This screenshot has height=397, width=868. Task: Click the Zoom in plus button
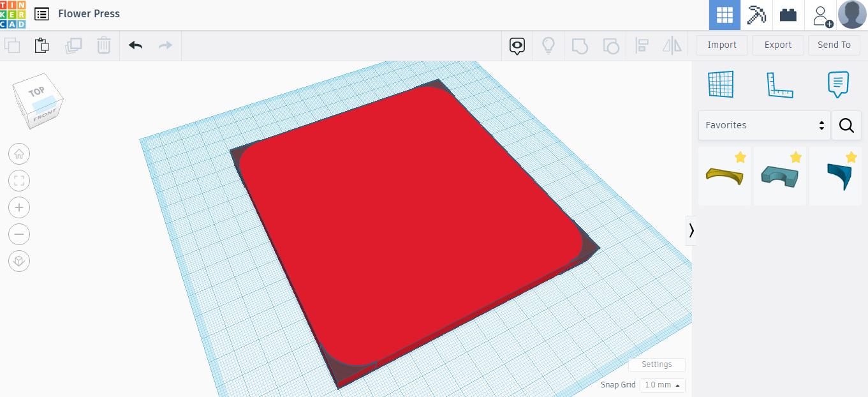click(x=19, y=207)
